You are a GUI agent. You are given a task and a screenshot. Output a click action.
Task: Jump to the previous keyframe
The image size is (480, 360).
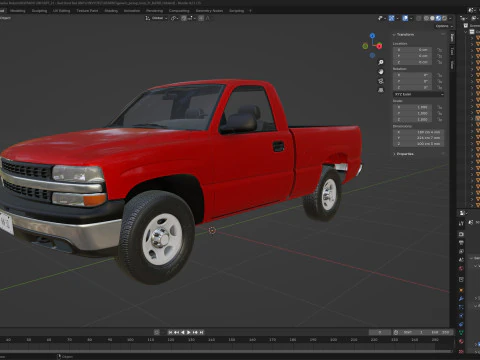(x=176, y=332)
